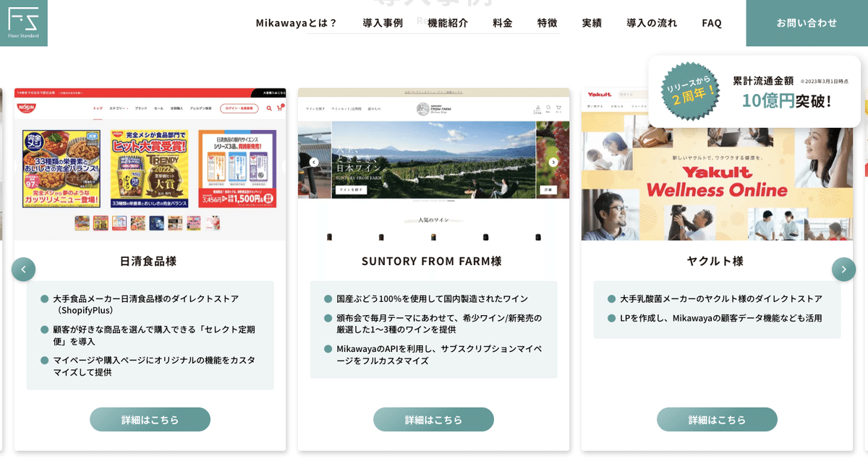Click the right carousel arrow beside ヤクルト様 card

844,269
